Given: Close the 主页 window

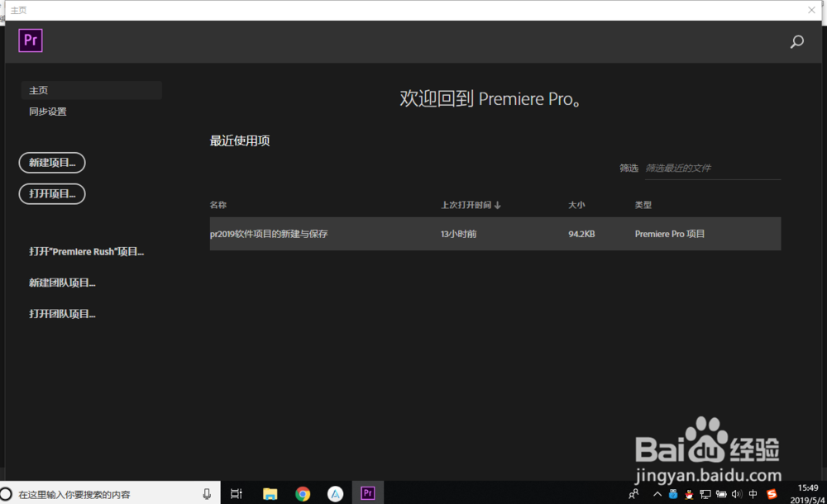Looking at the screenshot, I should click(x=812, y=10).
